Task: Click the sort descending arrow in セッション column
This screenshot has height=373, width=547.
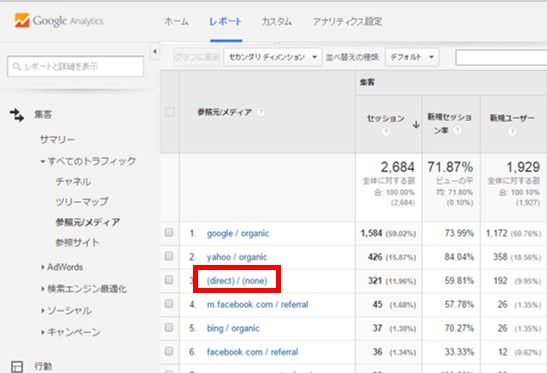Action: tap(416, 125)
